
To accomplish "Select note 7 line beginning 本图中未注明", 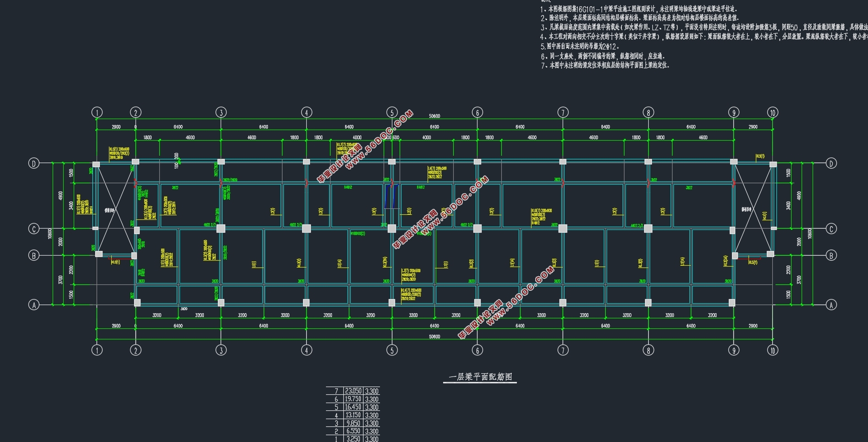I will pyautogui.click(x=605, y=65).
